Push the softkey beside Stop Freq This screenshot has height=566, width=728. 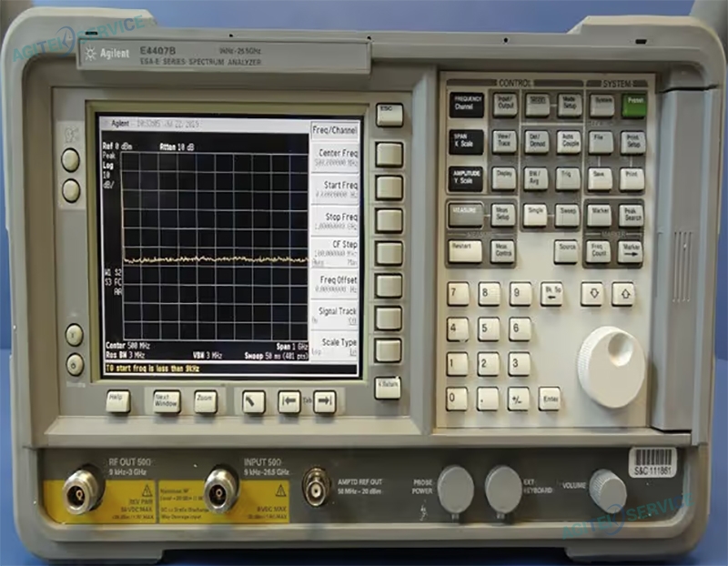point(389,220)
